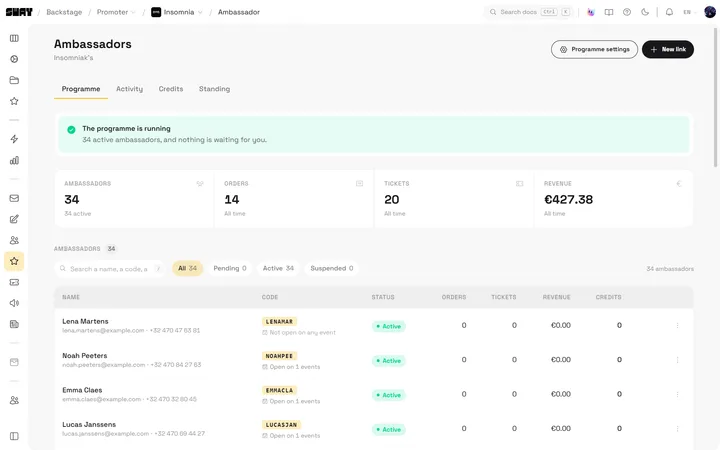Viewport: 720px width, 450px height.
Task: Click the Search docs field
Action: click(529, 12)
